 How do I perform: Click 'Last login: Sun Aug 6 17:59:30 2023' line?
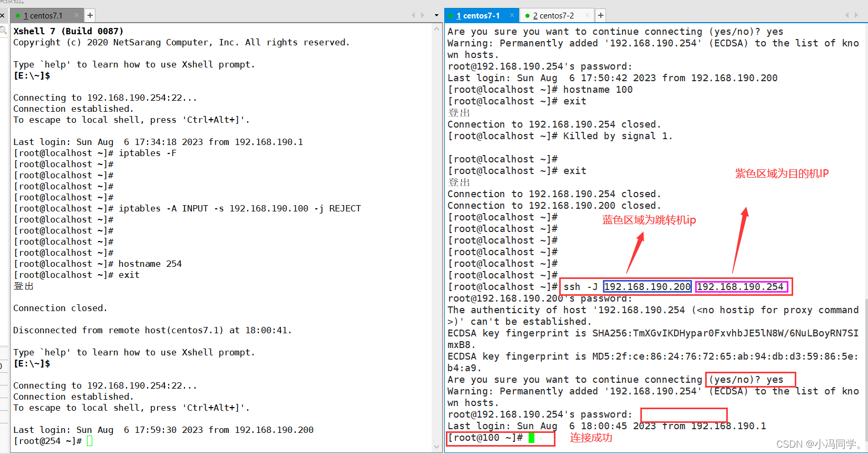click(x=163, y=430)
